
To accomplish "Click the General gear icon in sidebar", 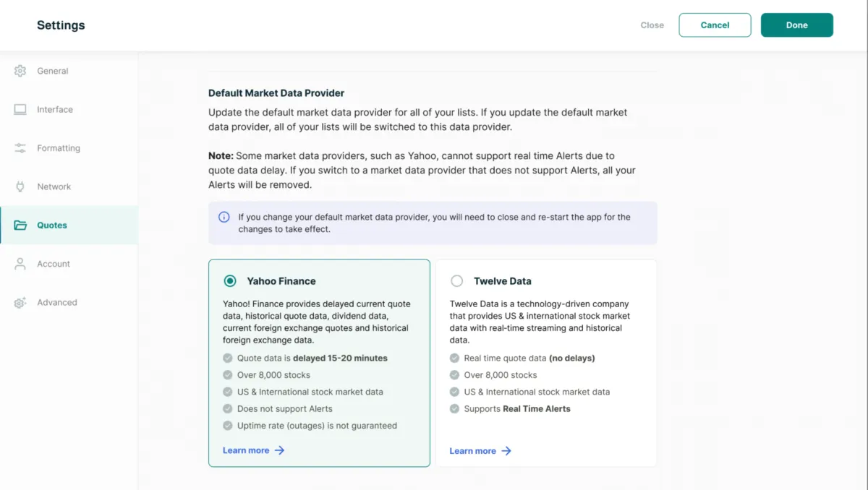I will coord(20,71).
